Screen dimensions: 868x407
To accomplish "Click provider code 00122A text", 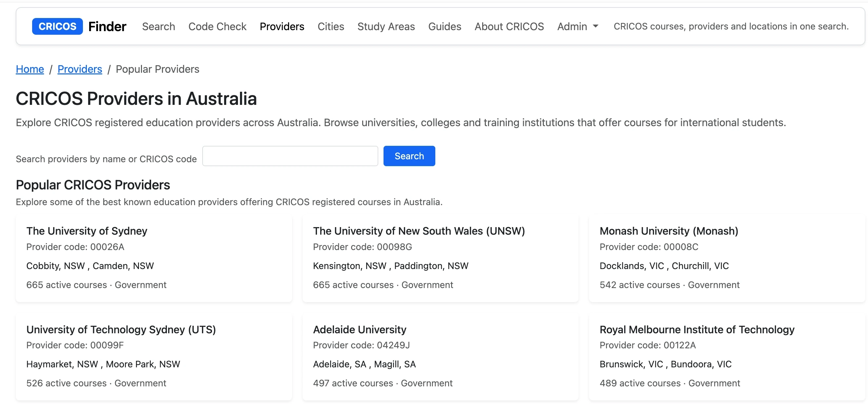I will (648, 345).
